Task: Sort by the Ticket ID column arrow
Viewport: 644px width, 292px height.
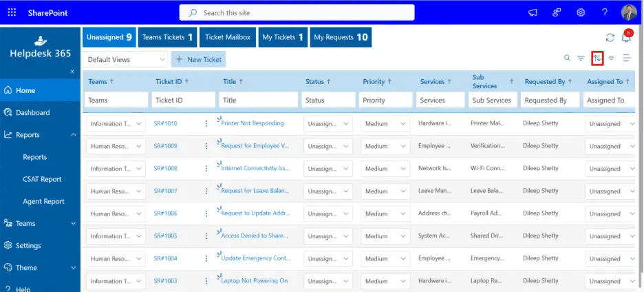Action: pyautogui.click(x=187, y=82)
